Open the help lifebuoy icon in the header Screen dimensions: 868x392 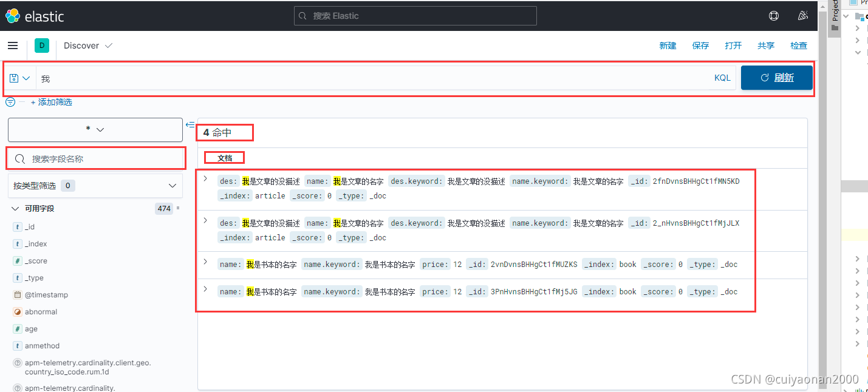774,16
